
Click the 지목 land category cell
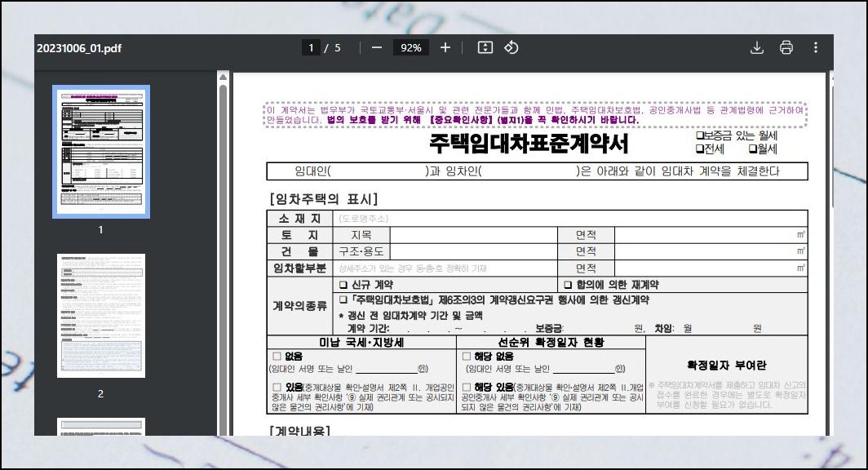click(361, 235)
